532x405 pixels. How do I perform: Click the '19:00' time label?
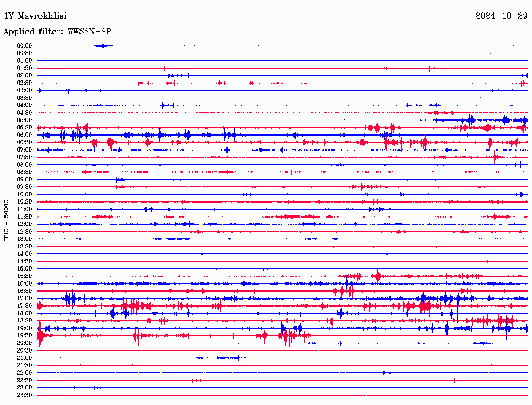coord(24,328)
